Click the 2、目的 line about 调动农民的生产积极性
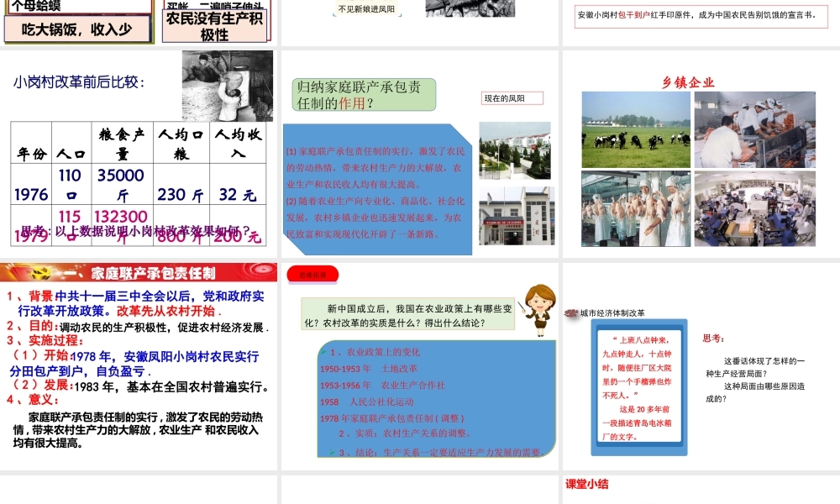 pyautogui.click(x=138, y=326)
